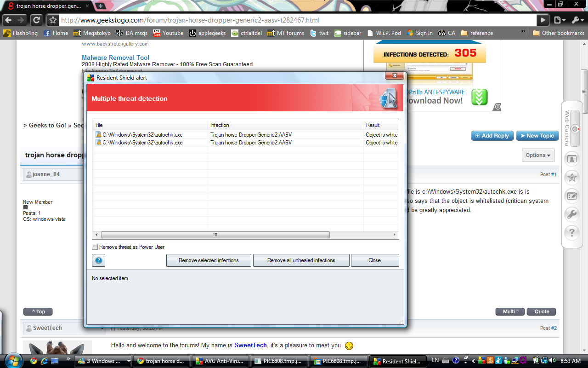Open W.i.P. Pod bookmark
The height and width of the screenshot is (368, 588).
tap(384, 33)
